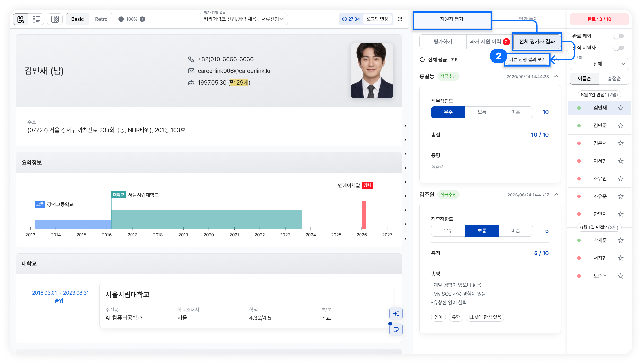The height and width of the screenshot is (364, 642).
Task: Open the AI sparkle assistant button
Action: [396, 313]
